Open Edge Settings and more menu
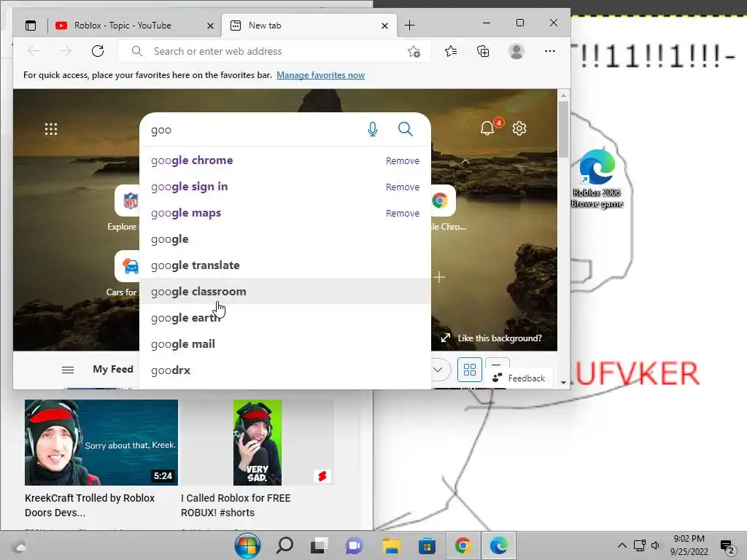747x560 pixels. click(x=550, y=51)
